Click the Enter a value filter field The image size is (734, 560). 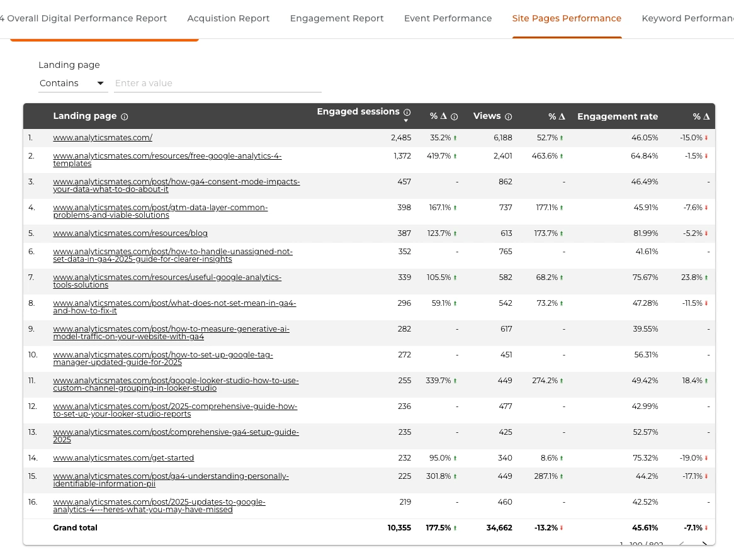218,83
